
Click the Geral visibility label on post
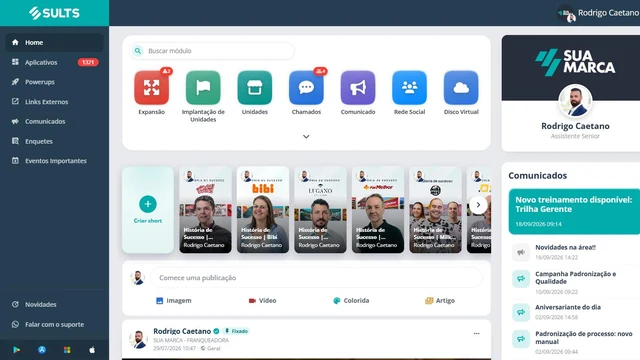coord(211,349)
